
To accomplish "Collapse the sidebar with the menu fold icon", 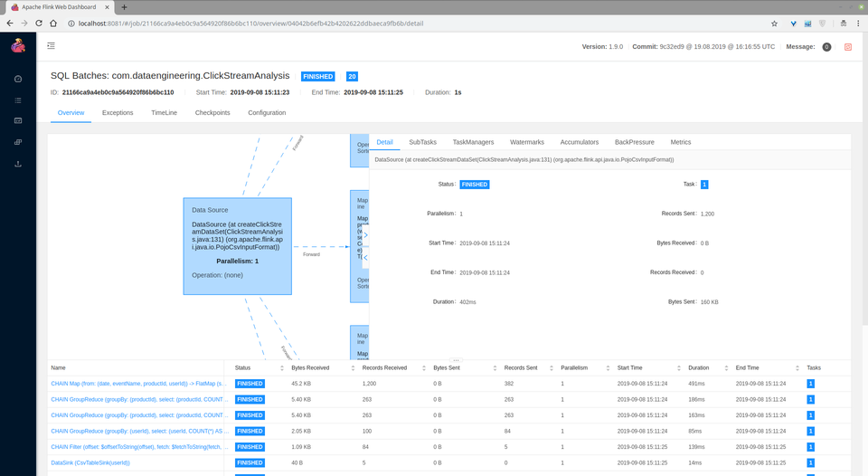I will [x=51, y=46].
